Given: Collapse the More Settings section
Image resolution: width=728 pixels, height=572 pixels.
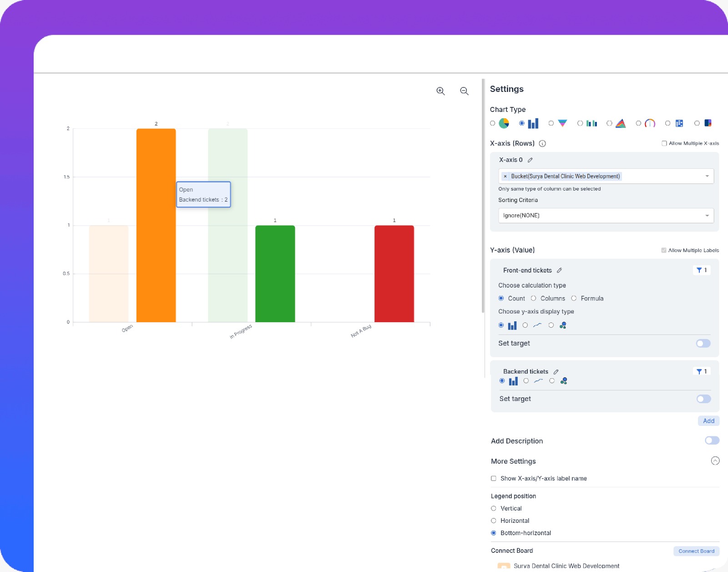Looking at the screenshot, I should coord(715,461).
